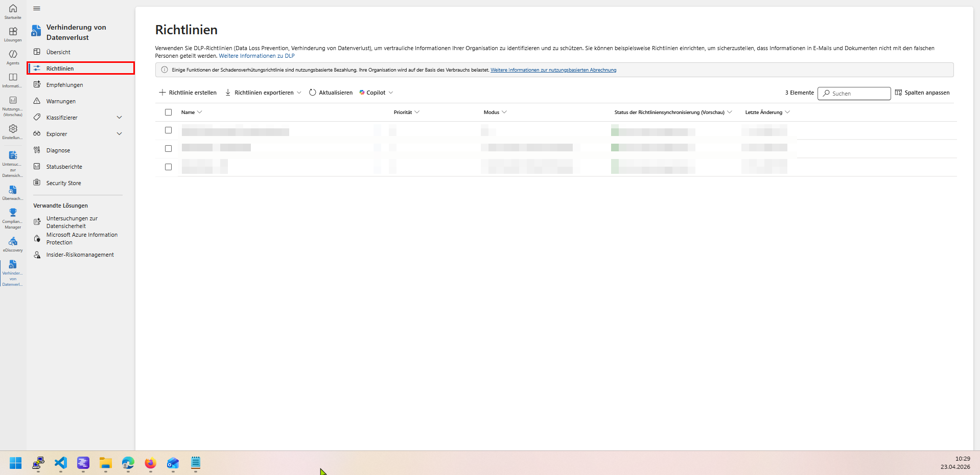Select the third policy row checkbox
This screenshot has height=475, width=980.
coord(168,167)
